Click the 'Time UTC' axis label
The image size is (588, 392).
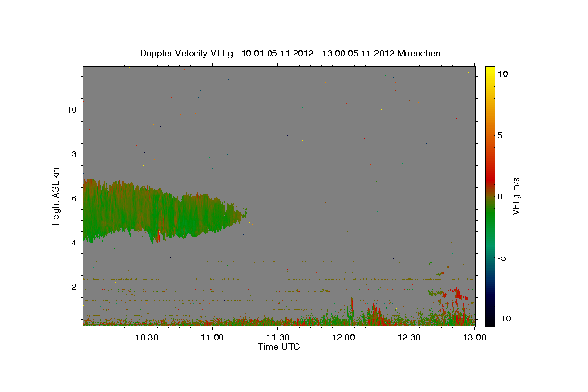click(279, 347)
